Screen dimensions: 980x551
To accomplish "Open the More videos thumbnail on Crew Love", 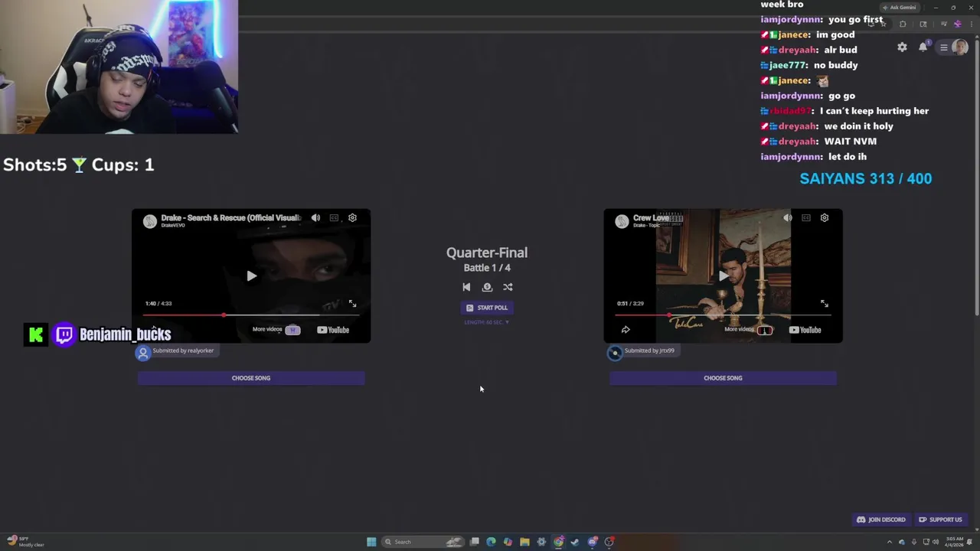I will [764, 330].
